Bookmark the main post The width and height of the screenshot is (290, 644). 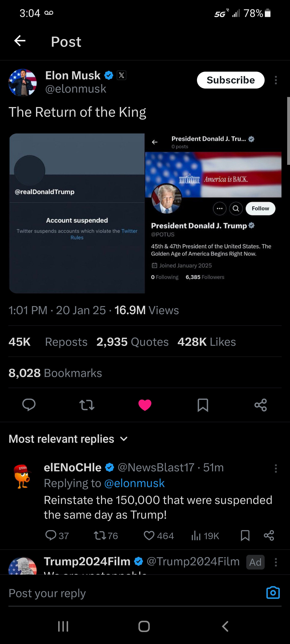(x=203, y=405)
